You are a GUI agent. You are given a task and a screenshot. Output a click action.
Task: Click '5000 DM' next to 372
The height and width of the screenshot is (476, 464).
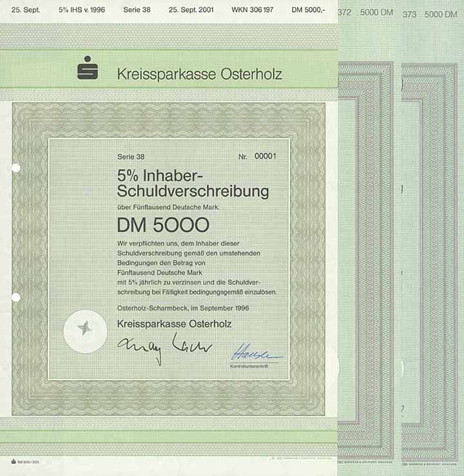376,12
